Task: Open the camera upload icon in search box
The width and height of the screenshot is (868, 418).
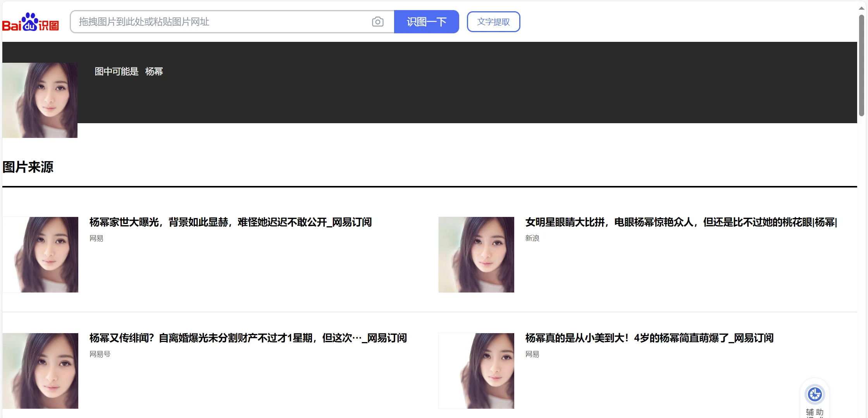Action: (x=377, y=22)
